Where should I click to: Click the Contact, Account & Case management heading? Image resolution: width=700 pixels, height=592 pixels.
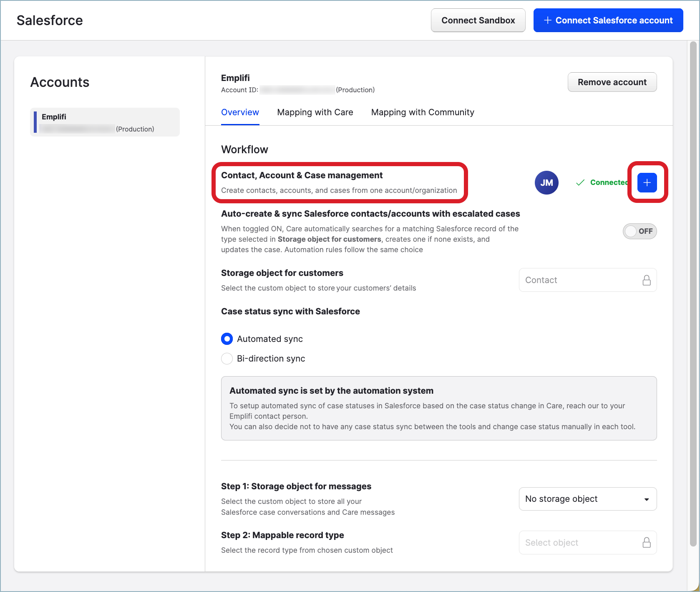pyautogui.click(x=302, y=175)
